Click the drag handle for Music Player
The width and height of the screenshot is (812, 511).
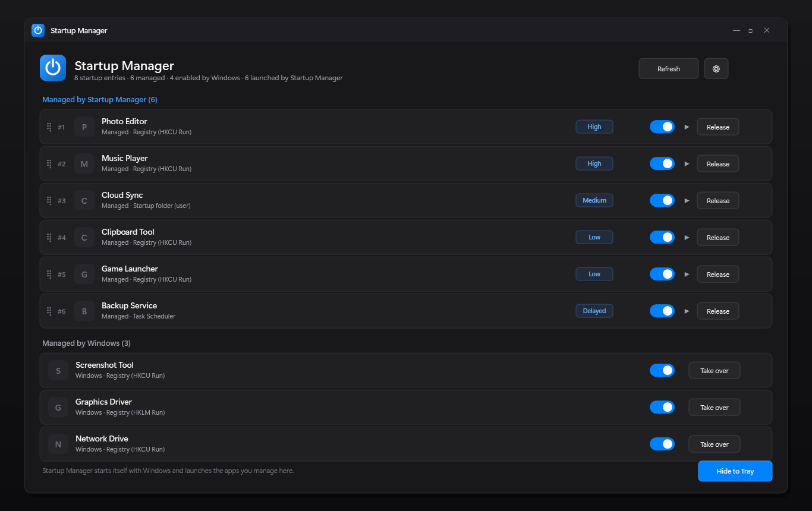pos(49,164)
